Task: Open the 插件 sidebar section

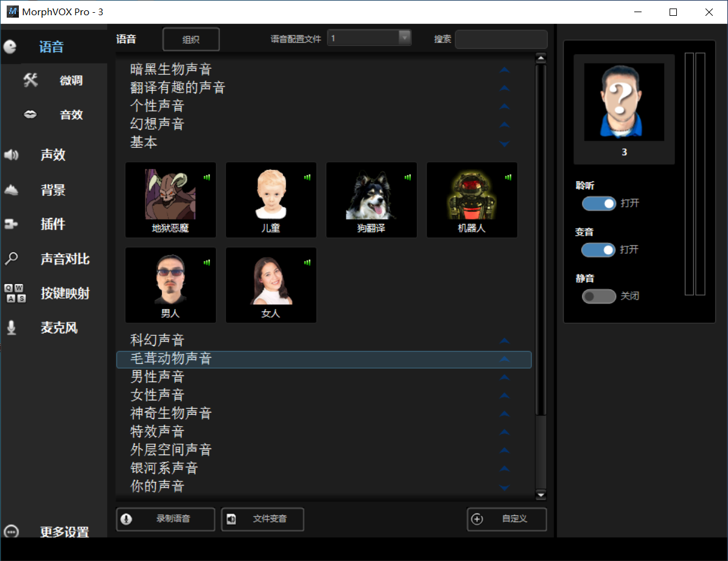Action: [x=54, y=224]
